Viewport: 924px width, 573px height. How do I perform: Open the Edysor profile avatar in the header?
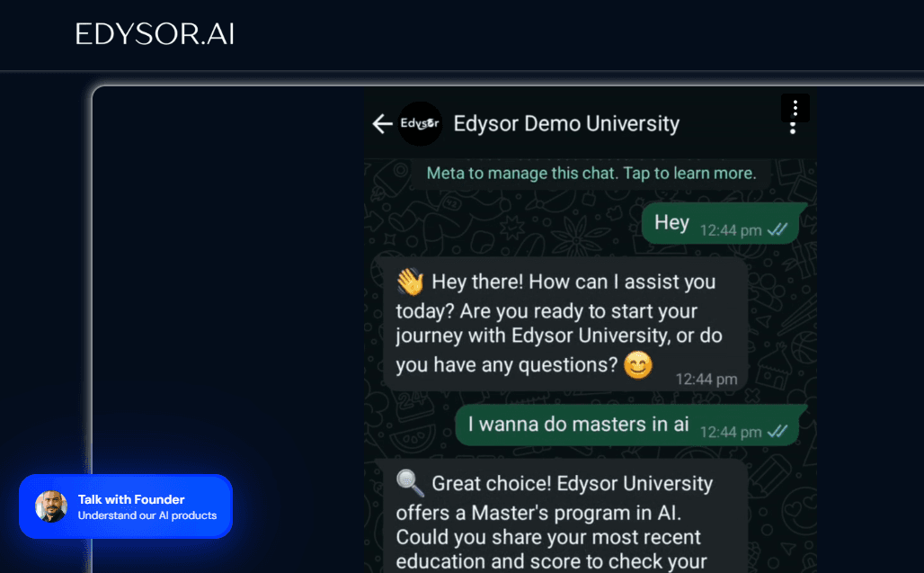click(420, 123)
